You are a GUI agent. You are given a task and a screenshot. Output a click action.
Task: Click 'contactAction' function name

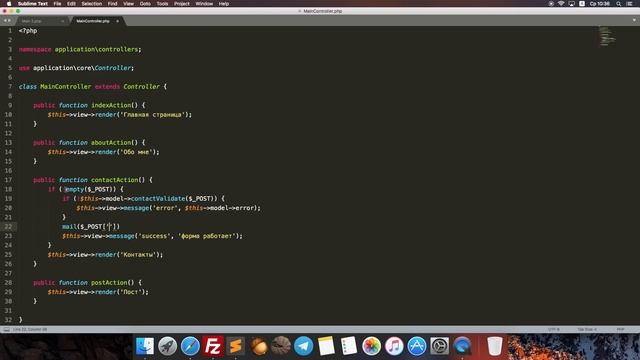(115, 180)
